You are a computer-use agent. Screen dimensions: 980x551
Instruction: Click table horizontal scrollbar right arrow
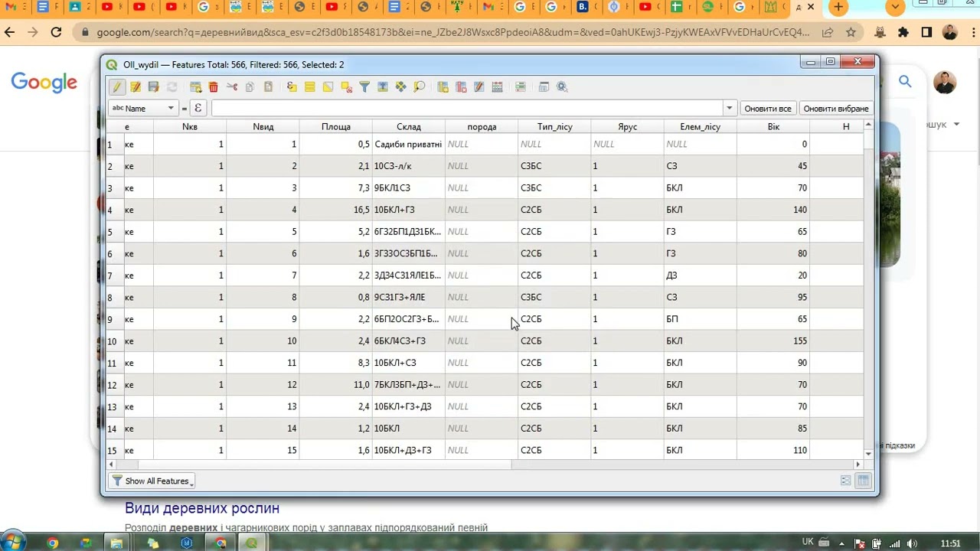[858, 464]
